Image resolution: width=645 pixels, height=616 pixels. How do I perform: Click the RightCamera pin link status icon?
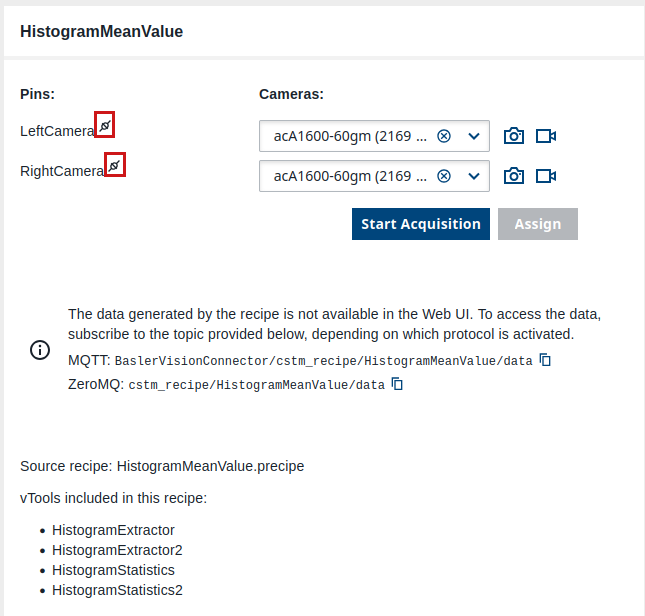(115, 165)
